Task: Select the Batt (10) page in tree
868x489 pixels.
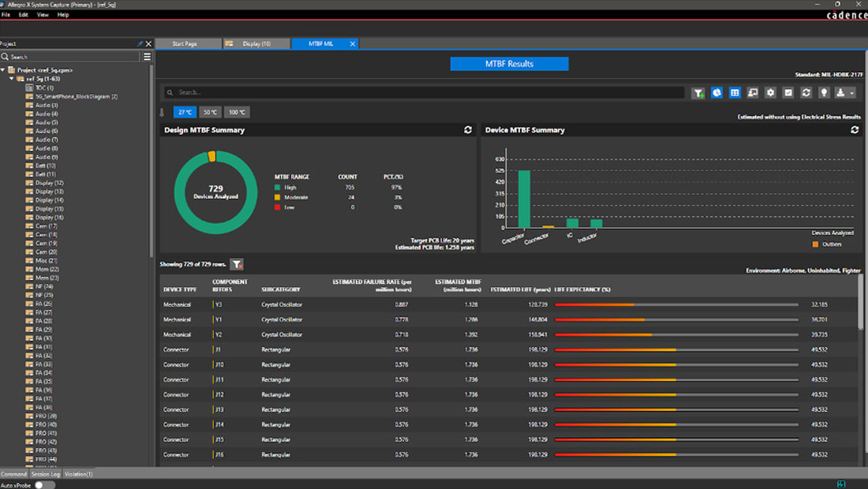Action: (x=46, y=166)
